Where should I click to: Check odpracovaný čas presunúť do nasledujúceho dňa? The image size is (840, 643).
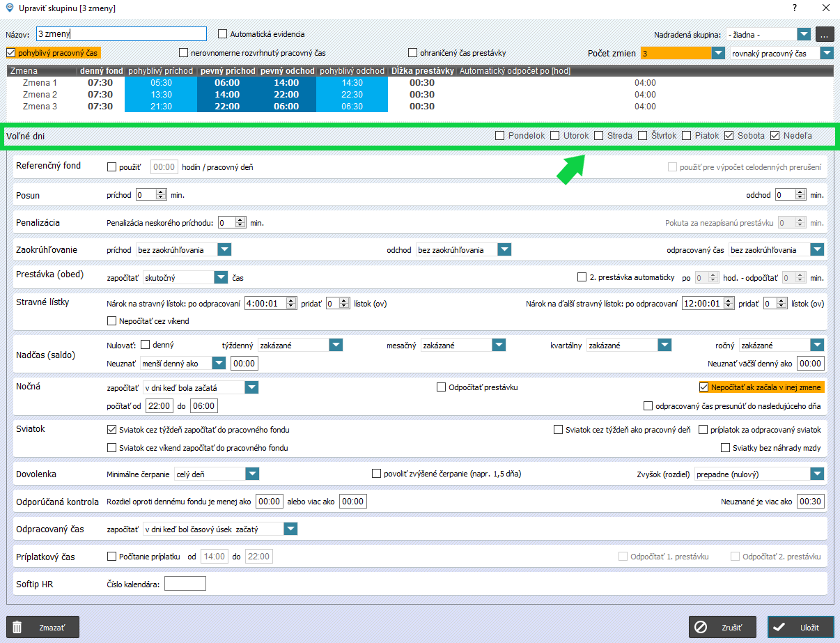[648, 405]
